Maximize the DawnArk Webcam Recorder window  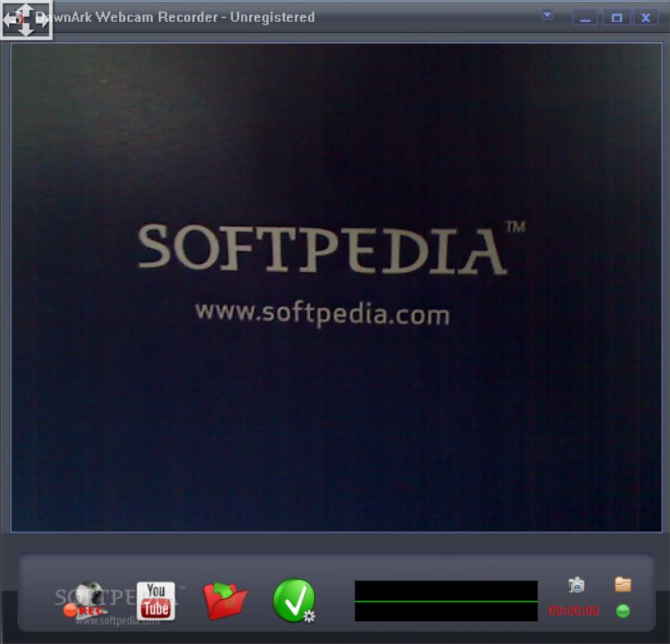pos(616,18)
